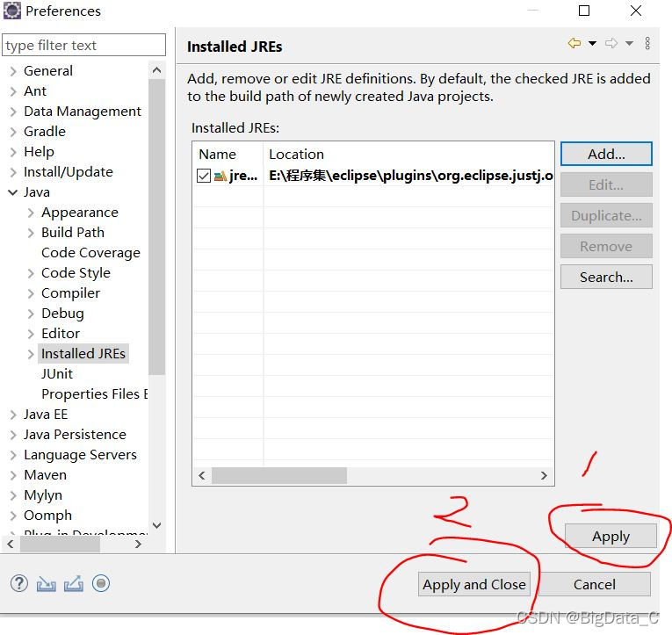Click JRE table scroll right arrow
Image resolution: width=672 pixels, height=635 pixels.
point(544,476)
